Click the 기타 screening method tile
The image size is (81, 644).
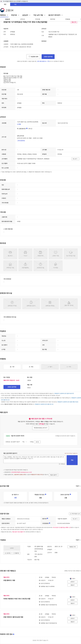pos(69,367)
